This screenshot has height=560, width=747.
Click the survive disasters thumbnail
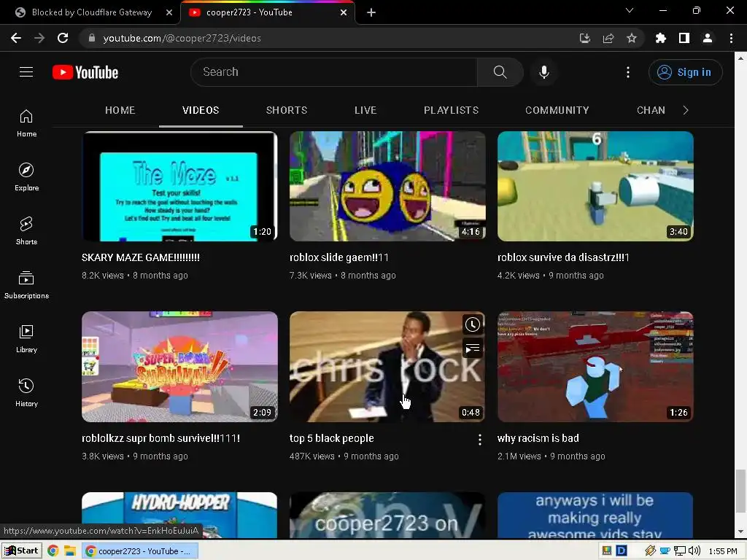click(595, 186)
